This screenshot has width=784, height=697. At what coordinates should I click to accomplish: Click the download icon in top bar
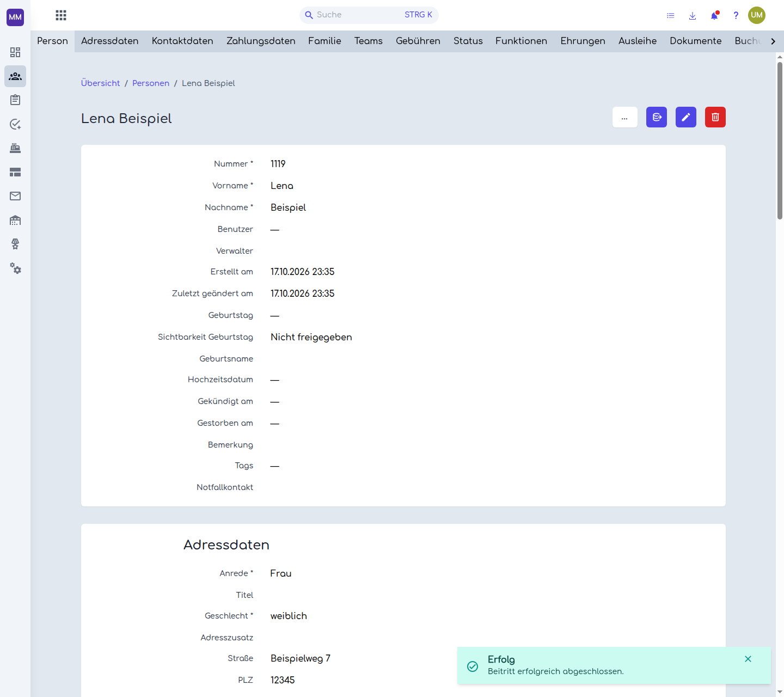(693, 16)
